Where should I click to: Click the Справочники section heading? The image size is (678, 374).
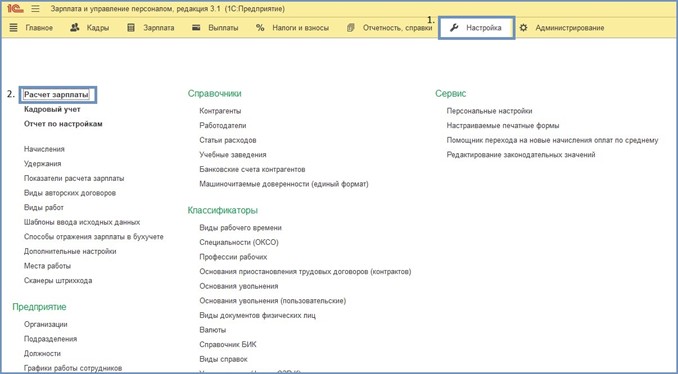pyautogui.click(x=214, y=93)
